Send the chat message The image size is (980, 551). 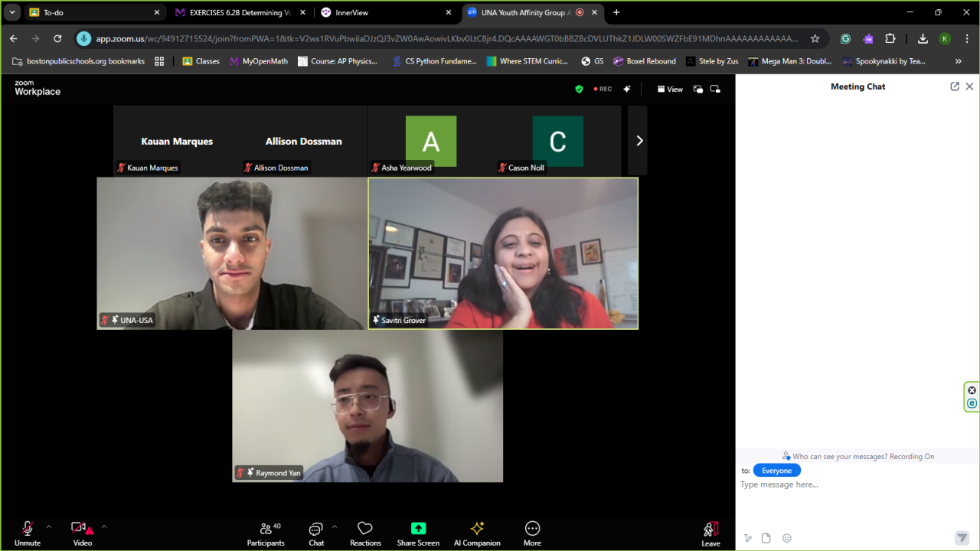[x=962, y=538]
